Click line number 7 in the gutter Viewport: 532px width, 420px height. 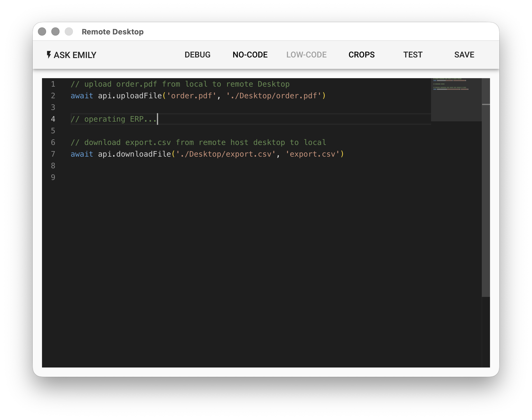[x=53, y=154]
